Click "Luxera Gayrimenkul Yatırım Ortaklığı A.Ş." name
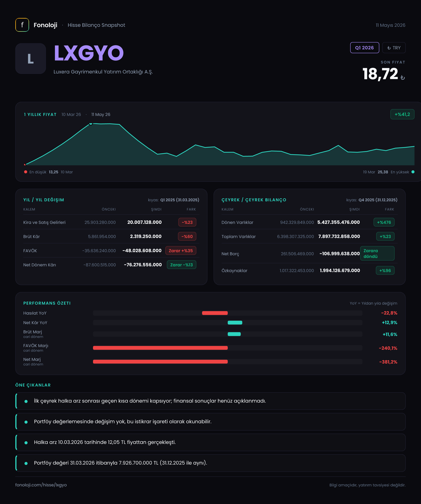Screen dimensions: 421x504 pyautogui.click(x=103, y=72)
